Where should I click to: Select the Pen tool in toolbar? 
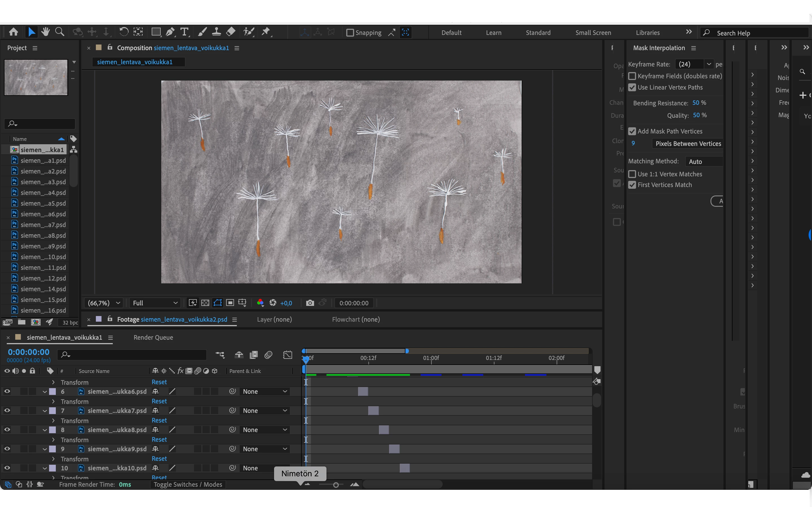point(170,32)
